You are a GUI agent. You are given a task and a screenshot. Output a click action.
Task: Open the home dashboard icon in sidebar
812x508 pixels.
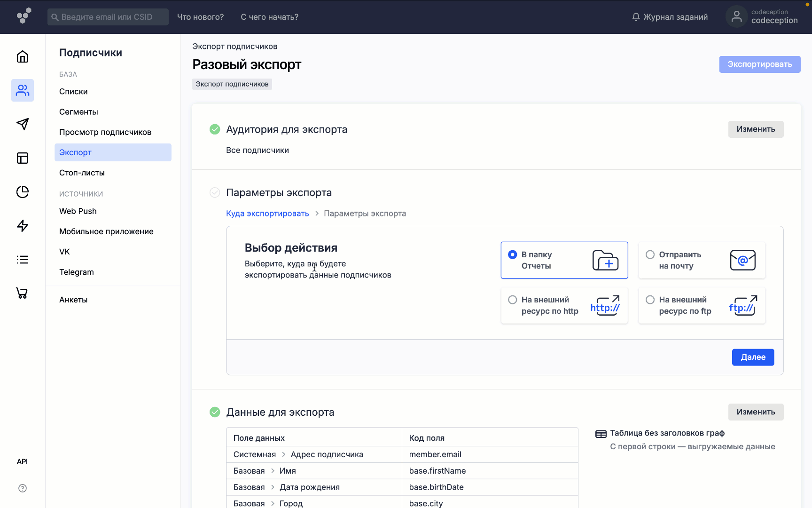[x=23, y=56]
